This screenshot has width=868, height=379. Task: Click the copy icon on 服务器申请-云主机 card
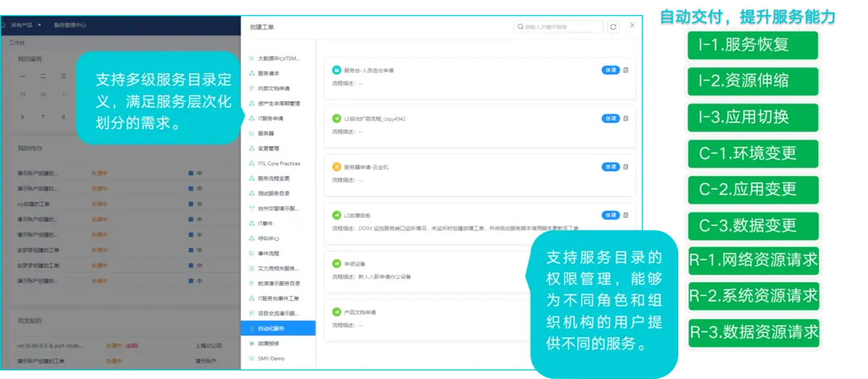625,167
